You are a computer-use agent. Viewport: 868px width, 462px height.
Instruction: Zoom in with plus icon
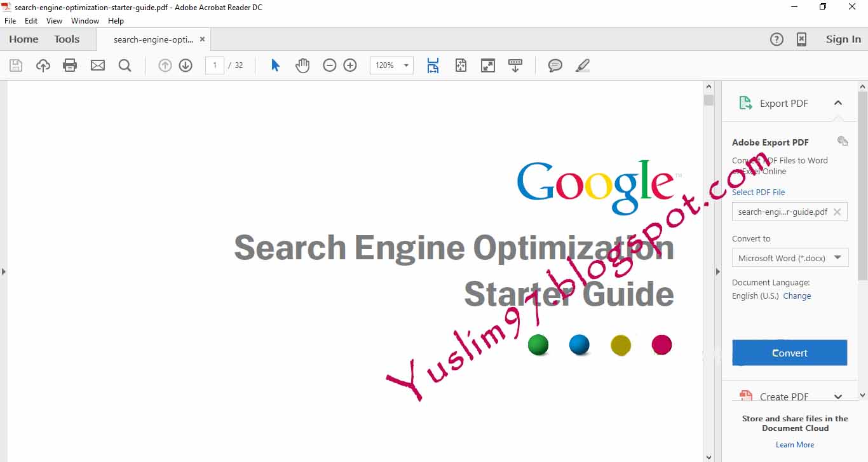pyautogui.click(x=350, y=65)
